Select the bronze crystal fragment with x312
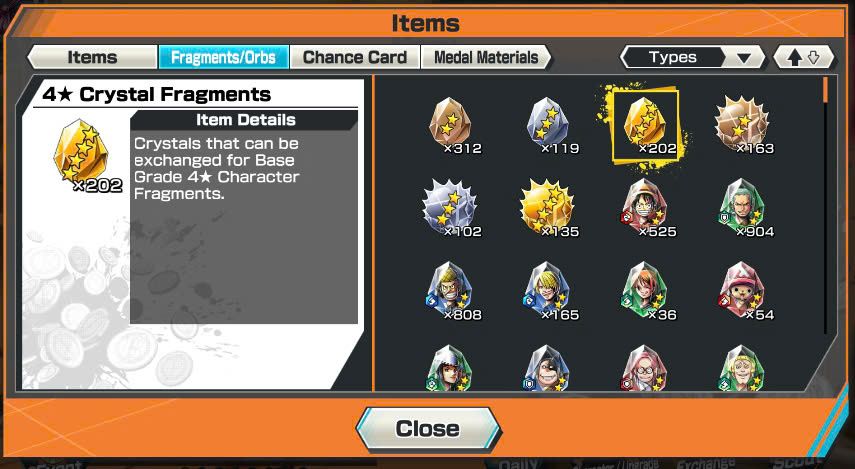Image resolution: width=855 pixels, height=469 pixels. pyautogui.click(x=450, y=125)
